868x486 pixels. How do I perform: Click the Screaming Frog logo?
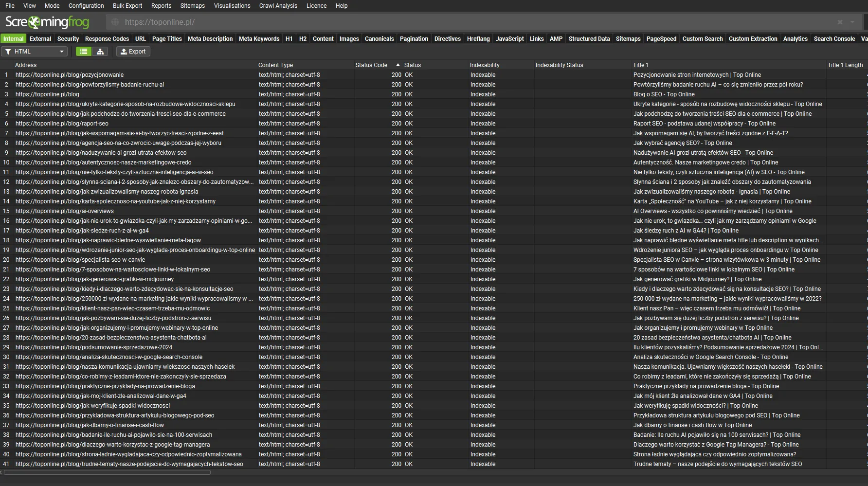[47, 22]
